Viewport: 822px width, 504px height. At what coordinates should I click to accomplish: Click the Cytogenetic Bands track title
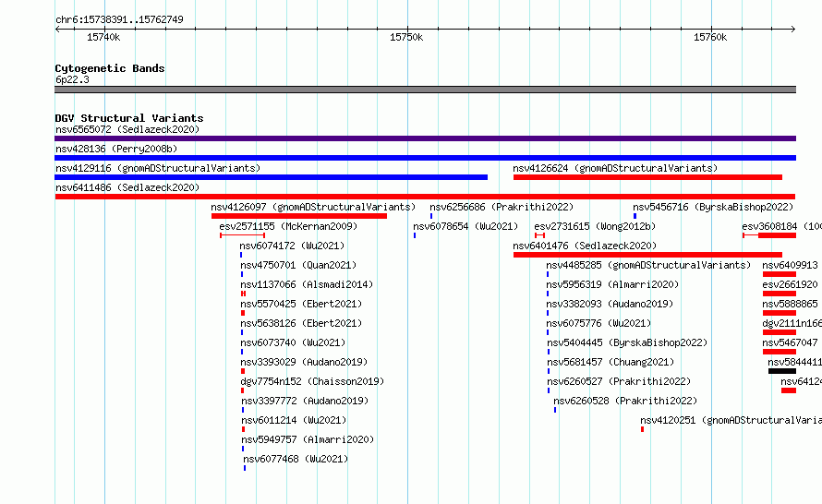click(x=110, y=68)
